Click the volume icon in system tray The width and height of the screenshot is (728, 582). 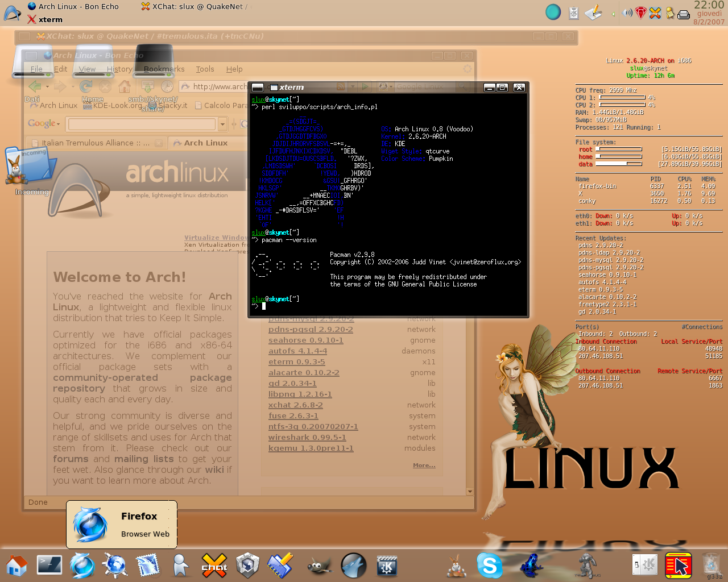627,13
